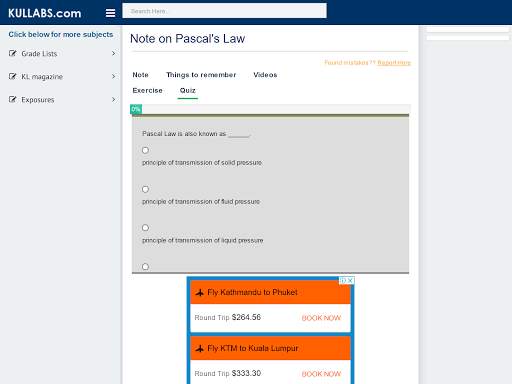The height and width of the screenshot is (384, 512).
Task: Open the Videos tab
Action: 265,75
